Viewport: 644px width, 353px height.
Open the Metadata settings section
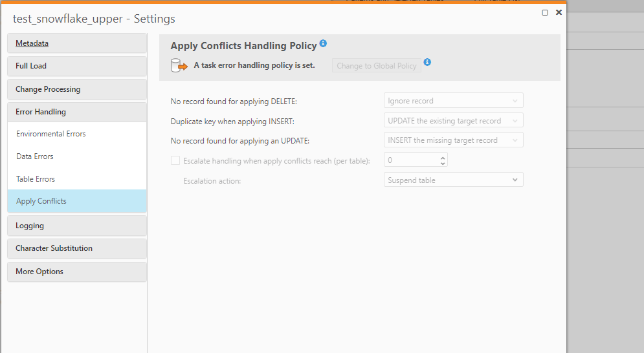pos(32,43)
